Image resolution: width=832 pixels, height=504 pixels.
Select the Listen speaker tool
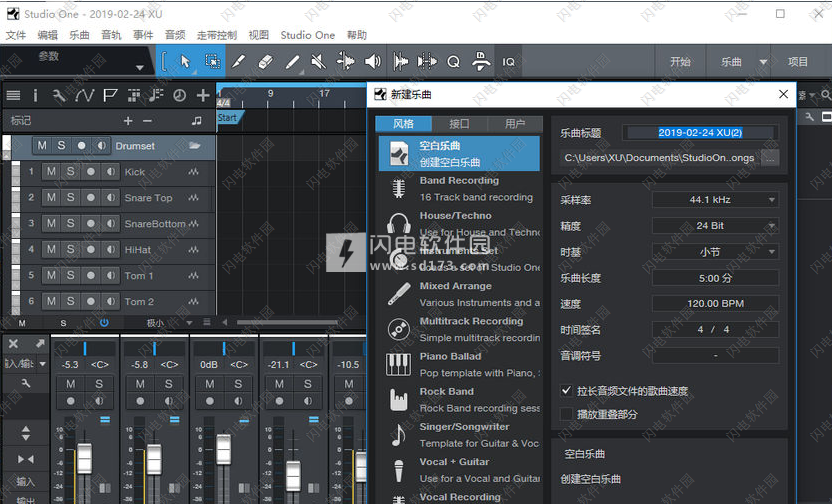[373, 62]
